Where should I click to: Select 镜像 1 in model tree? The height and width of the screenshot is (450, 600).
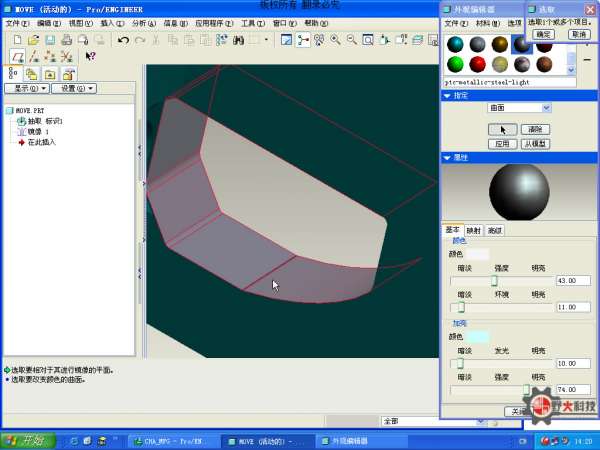(x=33, y=131)
